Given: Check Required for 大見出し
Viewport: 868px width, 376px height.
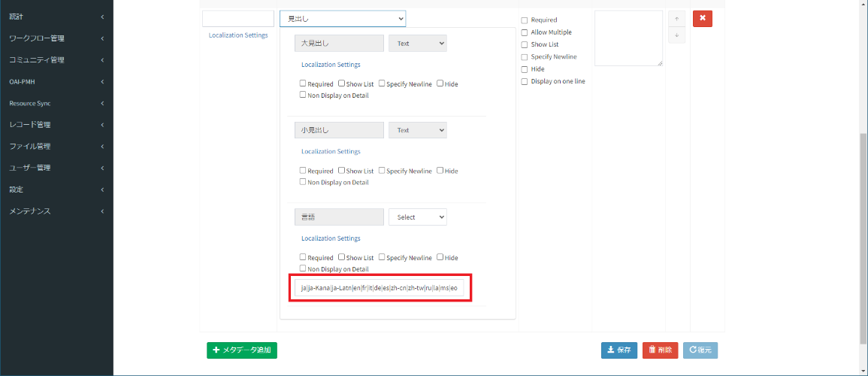Looking at the screenshot, I should click(303, 83).
